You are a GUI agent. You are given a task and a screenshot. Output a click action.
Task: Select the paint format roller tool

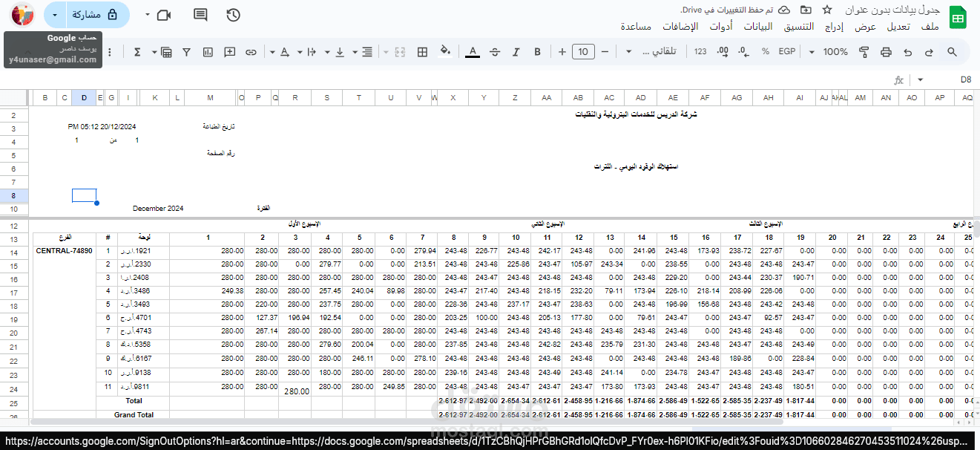(x=864, y=52)
